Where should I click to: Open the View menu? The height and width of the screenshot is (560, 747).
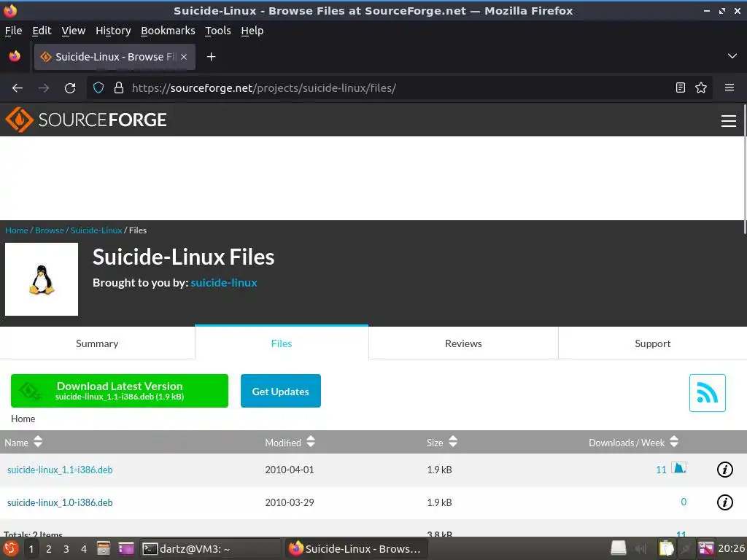(x=74, y=31)
